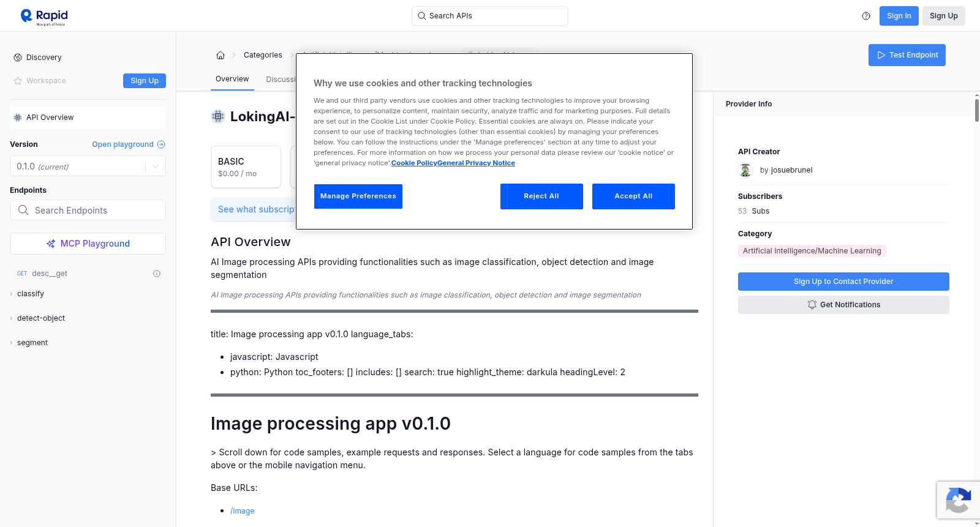Image resolution: width=980 pixels, height=527 pixels.
Task: Click the LokingAI API logo icon
Action: [x=218, y=116]
